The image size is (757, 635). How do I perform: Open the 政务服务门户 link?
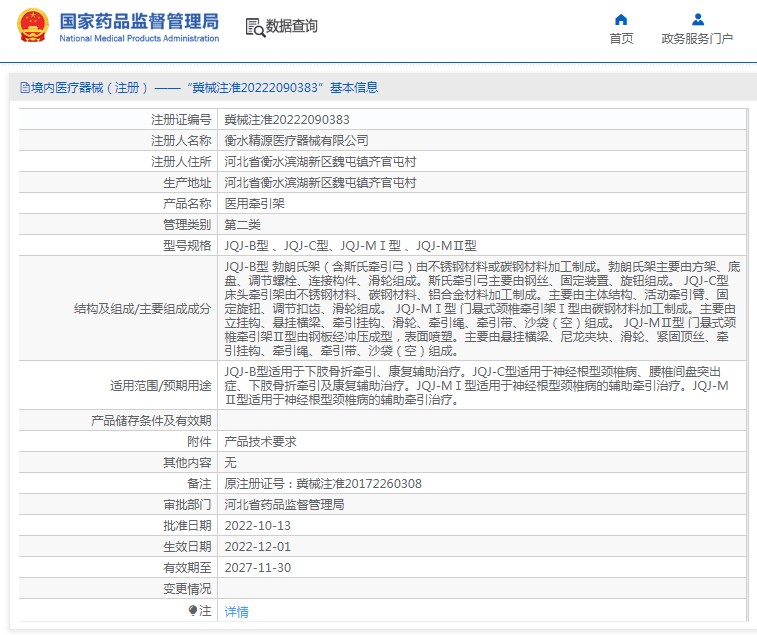point(697,38)
